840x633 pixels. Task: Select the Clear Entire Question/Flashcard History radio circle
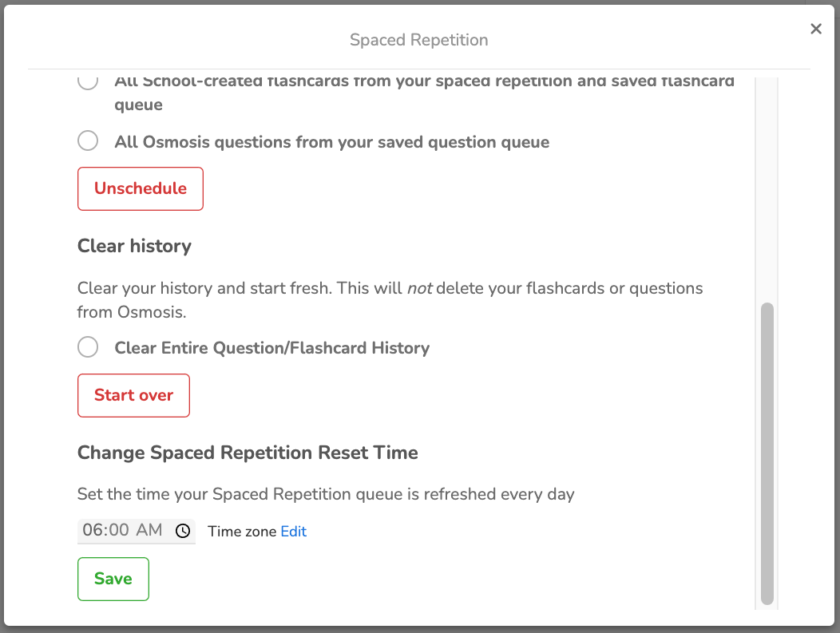tap(88, 347)
